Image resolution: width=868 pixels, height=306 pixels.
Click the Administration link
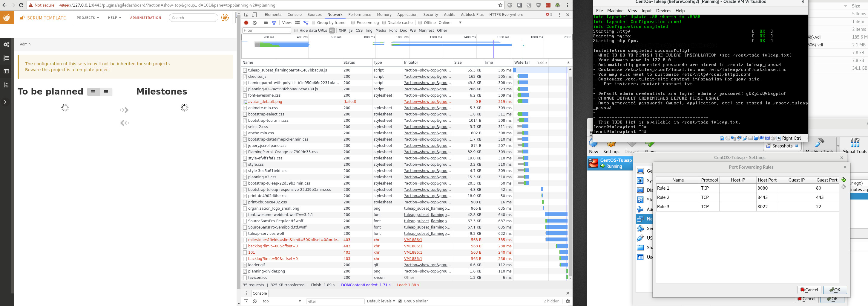[145, 18]
